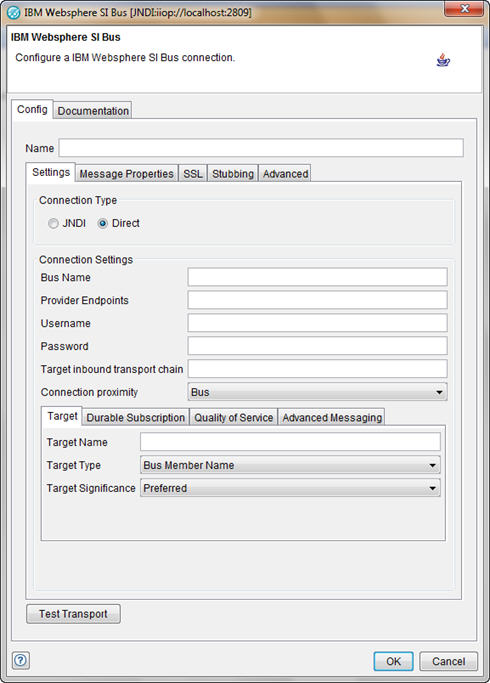Open the Settings tab
Image resolution: width=490 pixels, height=683 pixels.
[x=51, y=172]
